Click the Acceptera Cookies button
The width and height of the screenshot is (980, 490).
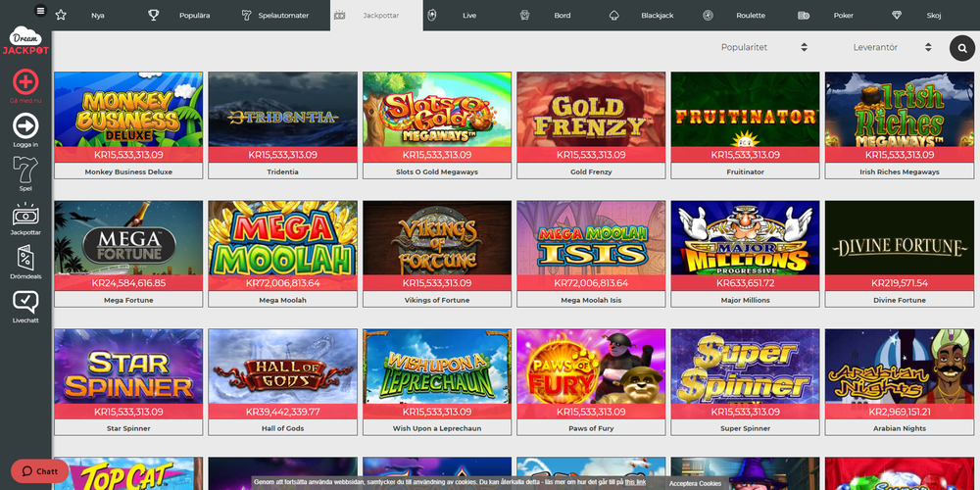(x=695, y=483)
